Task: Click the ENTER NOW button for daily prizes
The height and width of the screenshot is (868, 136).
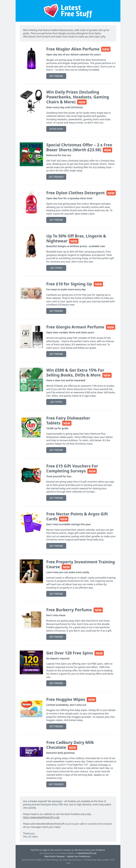Action: 56,129
